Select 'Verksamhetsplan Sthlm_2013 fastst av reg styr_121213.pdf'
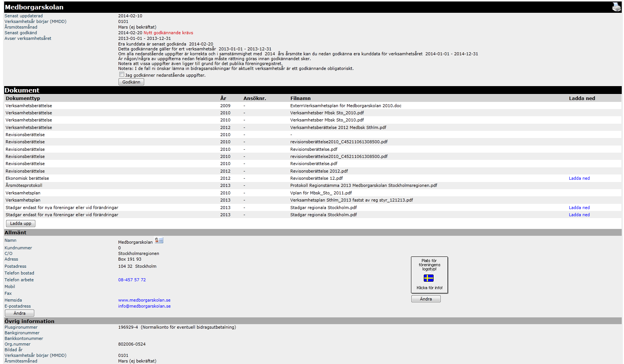This screenshot has height=364, width=624. 352,200
